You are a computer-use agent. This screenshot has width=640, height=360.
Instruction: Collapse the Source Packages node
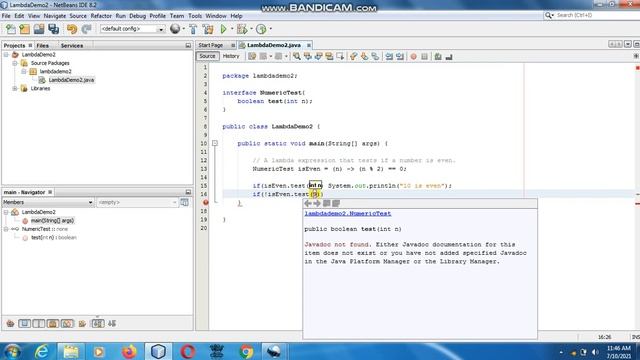click(x=15, y=63)
